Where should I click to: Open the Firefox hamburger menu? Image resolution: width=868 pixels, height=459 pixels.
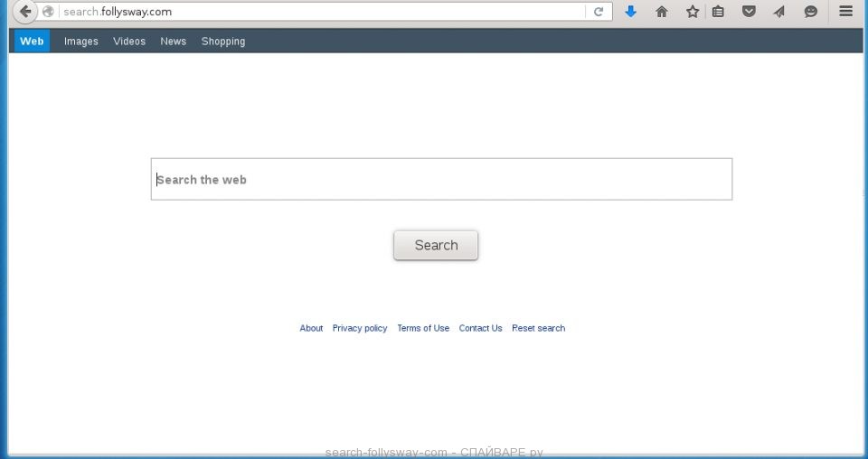click(x=845, y=12)
